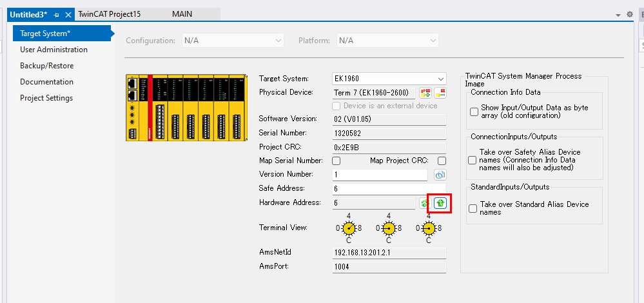Image resolution: width=644 pixels, height=303 pixels.
Task: Click the link-to-physical-device icon beside Term 7
Action: coord(425,93)
